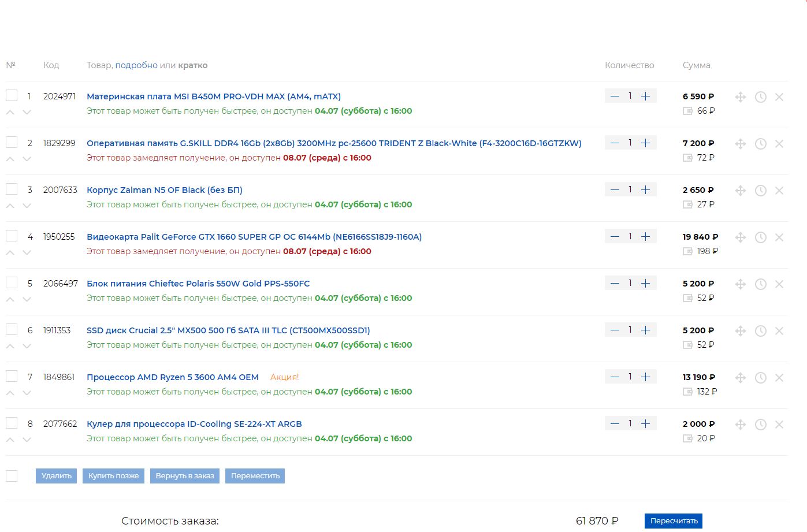Open Процессор AMD Ryzen 5 3600 link

173,377
